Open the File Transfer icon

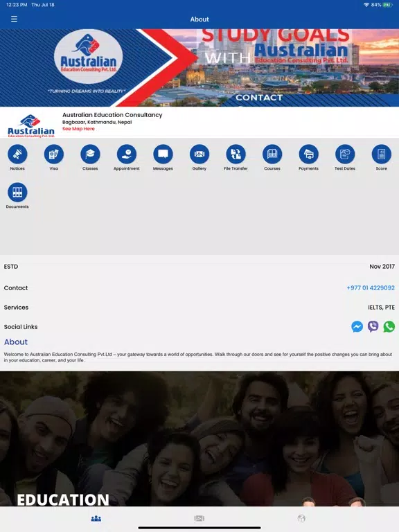coord(236,154)
